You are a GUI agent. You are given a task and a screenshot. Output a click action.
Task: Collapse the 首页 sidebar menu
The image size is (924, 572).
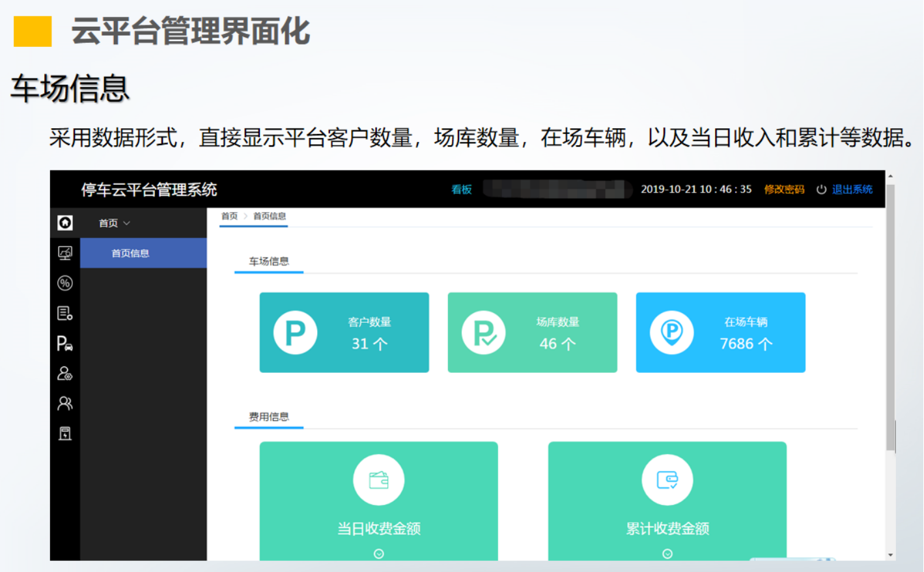115,223
